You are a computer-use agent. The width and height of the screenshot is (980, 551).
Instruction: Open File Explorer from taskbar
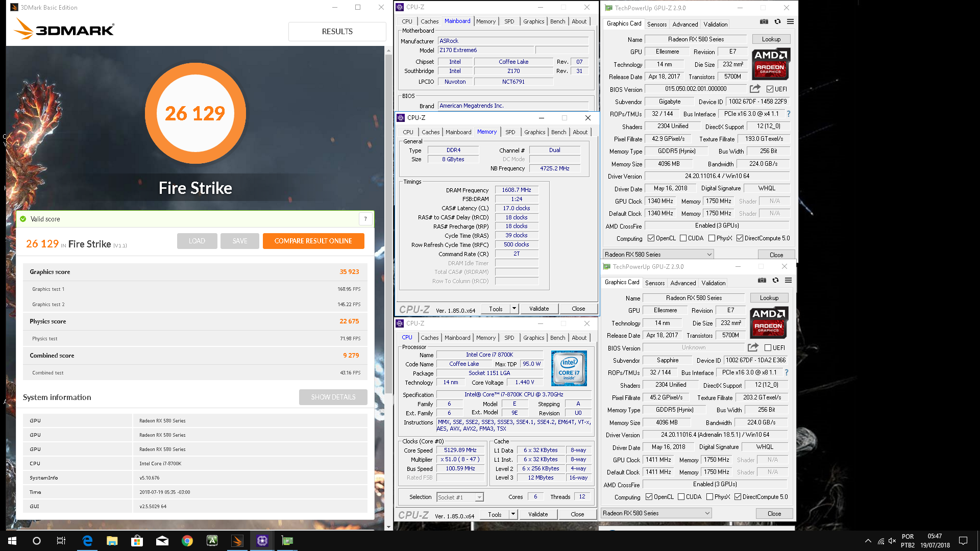click(x=112, y=541)
